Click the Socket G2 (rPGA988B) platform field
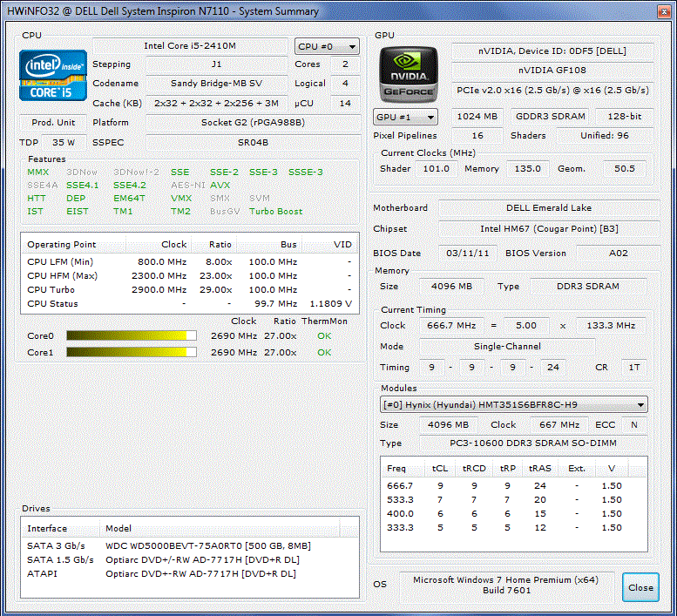Screen dimensions: 677x616 (253, 123)
